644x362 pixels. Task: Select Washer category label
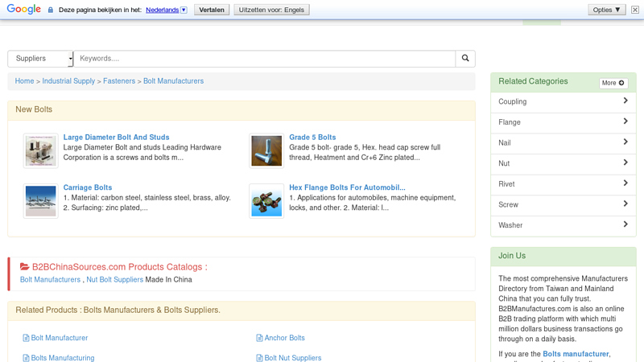[x=510, y=225]
